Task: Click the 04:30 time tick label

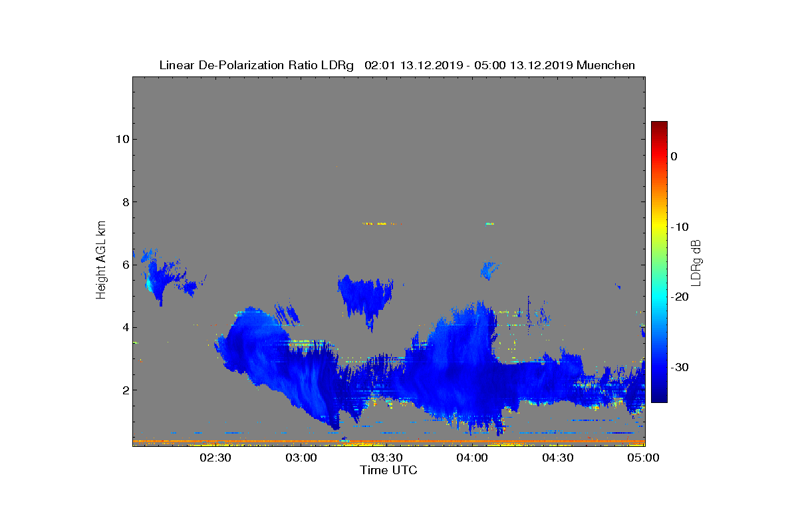Action: click(x=559, y=458)
